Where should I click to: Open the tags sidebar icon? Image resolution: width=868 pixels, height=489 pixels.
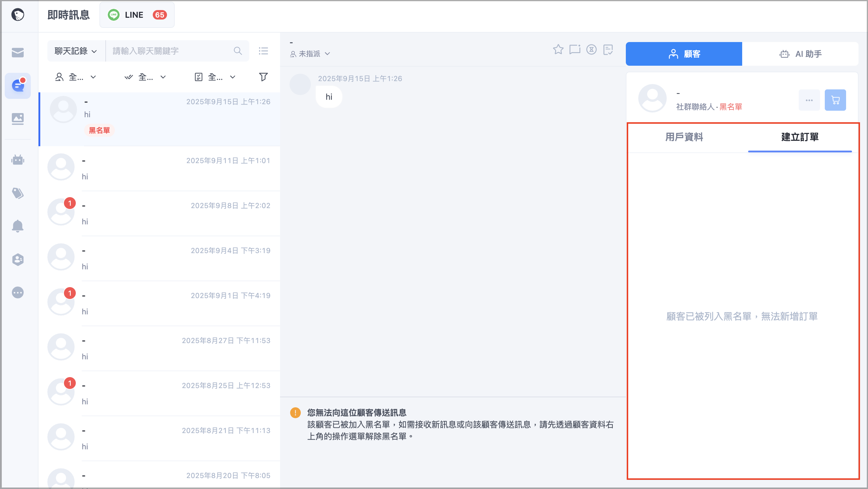click(17, 193)
